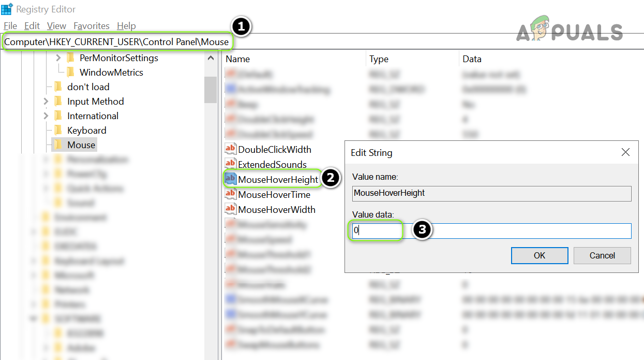Select the don't load key
Screen dimensions: 644x360
point(88,87)
